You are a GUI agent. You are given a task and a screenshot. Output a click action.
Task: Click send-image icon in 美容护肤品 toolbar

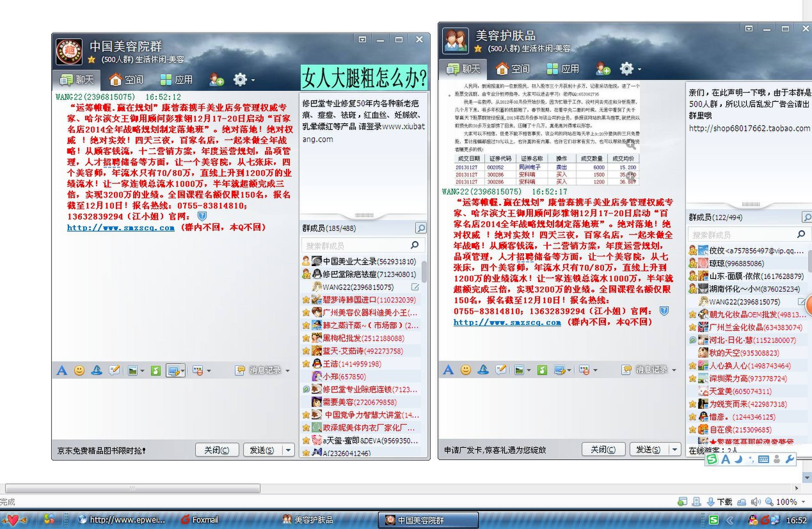[x=519, y=370]
